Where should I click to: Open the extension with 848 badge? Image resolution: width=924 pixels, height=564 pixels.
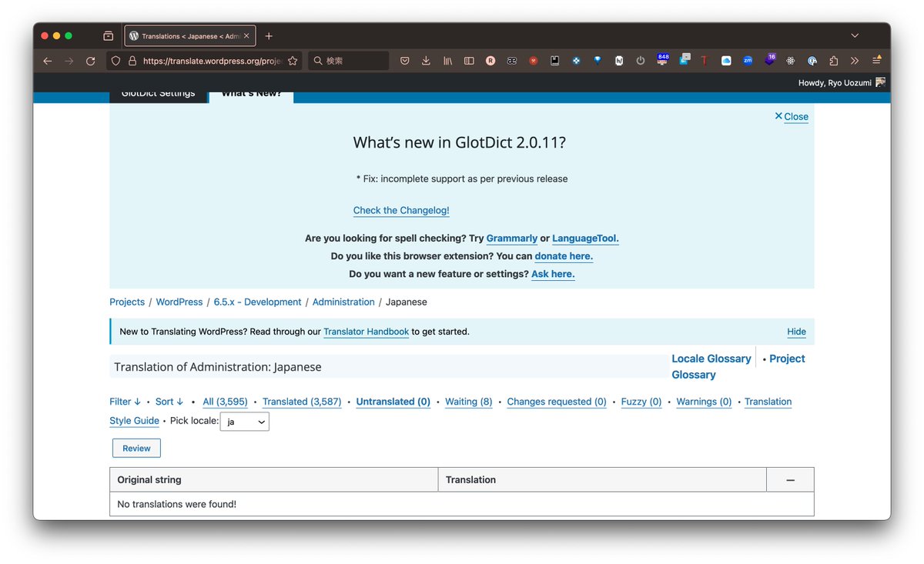coord(662,60)
